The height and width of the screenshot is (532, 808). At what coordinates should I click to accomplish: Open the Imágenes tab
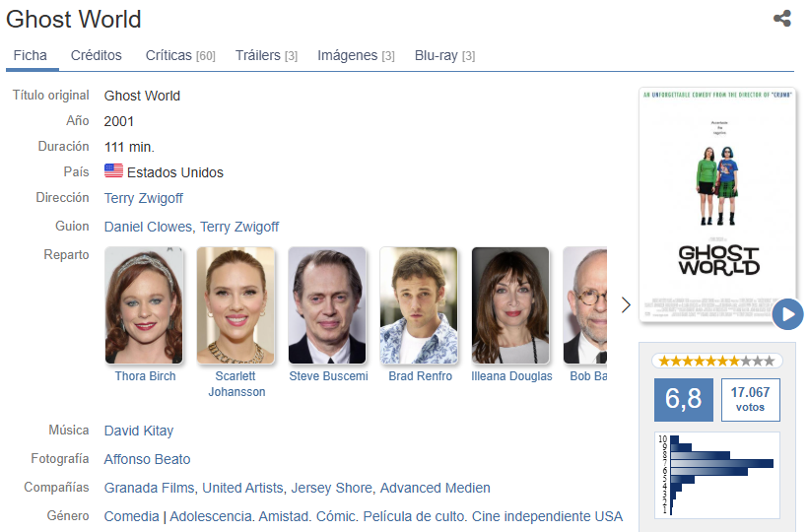(356, 55)
